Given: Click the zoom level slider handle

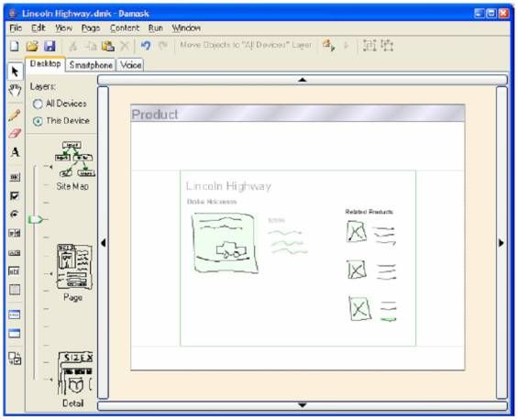Looking at the screenshot, I should click(36, 219).
